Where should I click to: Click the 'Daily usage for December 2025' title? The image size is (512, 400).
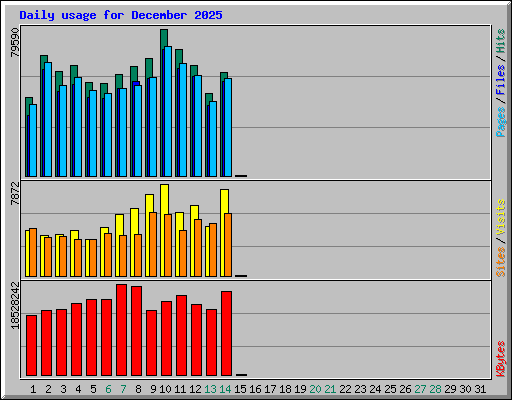click(x=121, y=15)
